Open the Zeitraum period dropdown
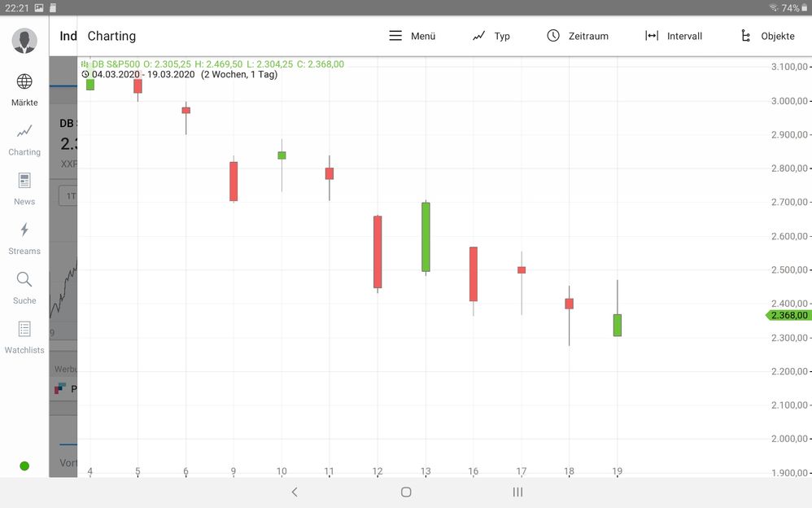The image size is (812, 508). tap(554, 35)
